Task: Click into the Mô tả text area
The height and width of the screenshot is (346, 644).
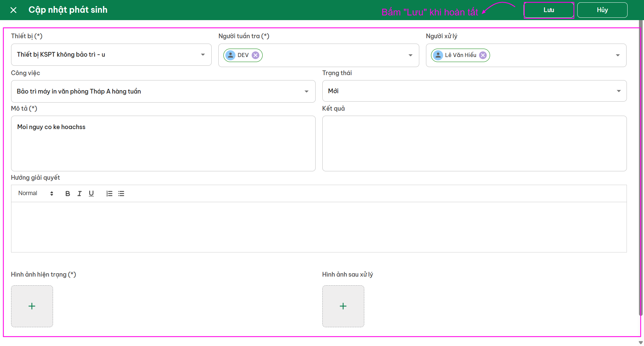Action: [x=163, y=148]
